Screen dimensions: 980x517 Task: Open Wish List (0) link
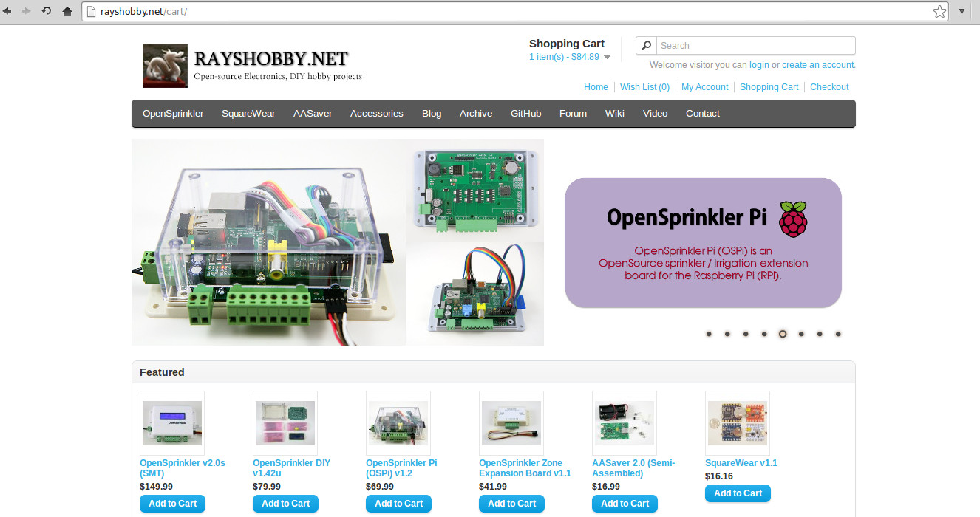(x=644, y=87)
